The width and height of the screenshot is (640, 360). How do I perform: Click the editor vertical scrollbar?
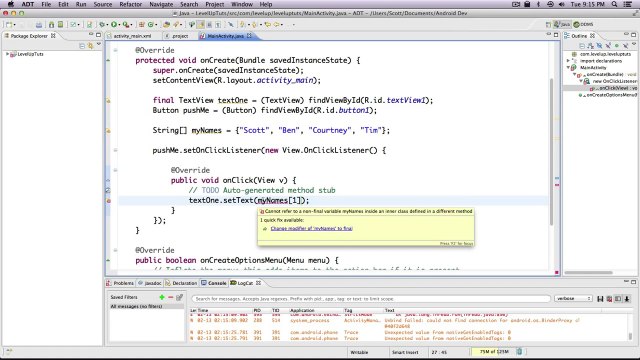pyautogui.click(x=551, y=151)
